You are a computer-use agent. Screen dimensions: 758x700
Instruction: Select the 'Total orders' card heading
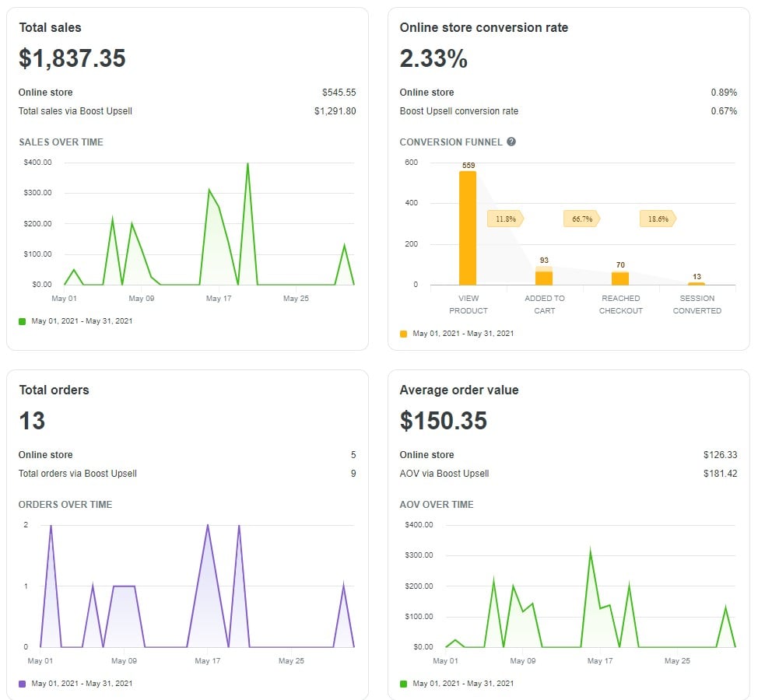(54, 390)
